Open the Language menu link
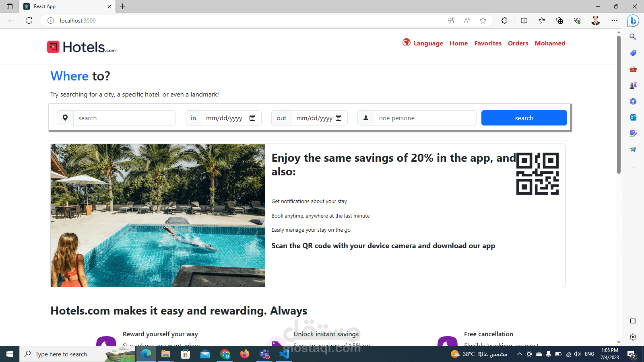 pyautogui.click(x=428, y=43)
